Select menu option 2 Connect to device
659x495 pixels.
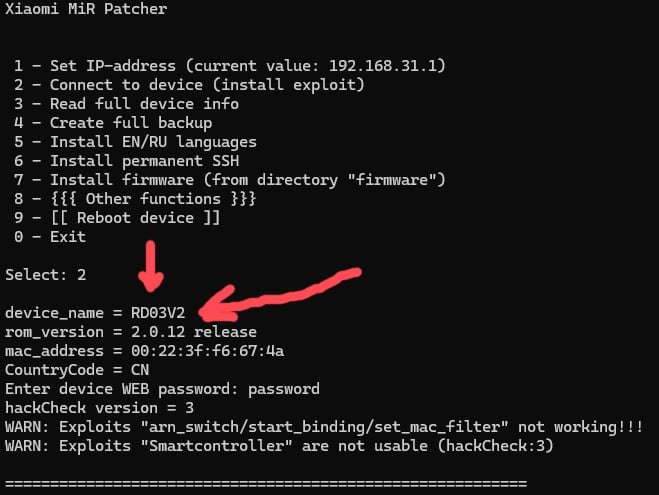pyautogui.click(x=189, y=85)
